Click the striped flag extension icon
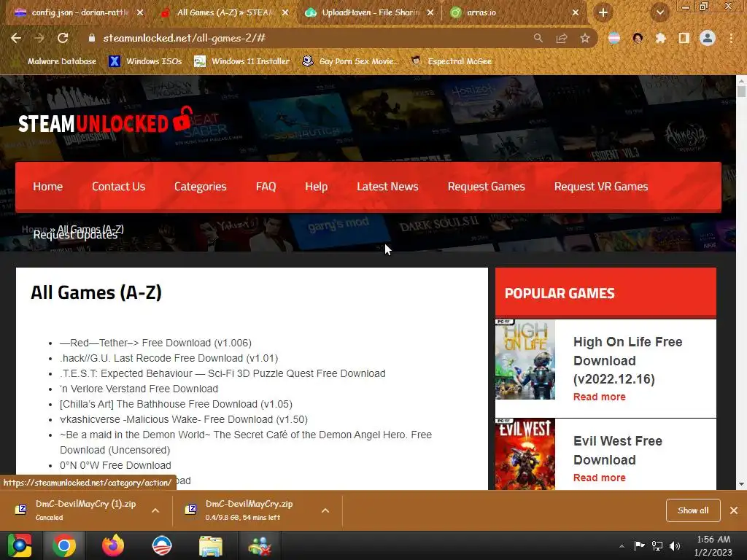This screenshot has height=560, width=747. pos(614,38)
